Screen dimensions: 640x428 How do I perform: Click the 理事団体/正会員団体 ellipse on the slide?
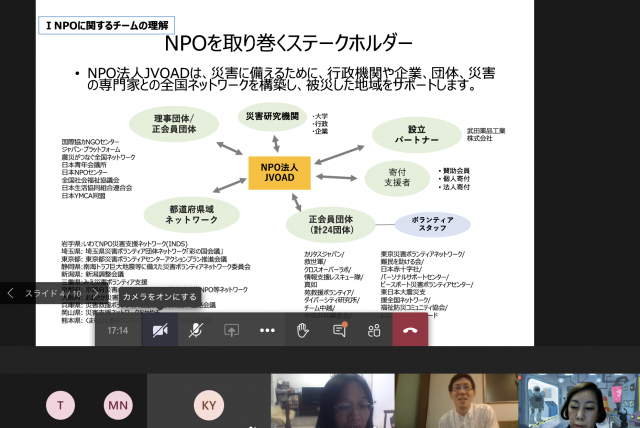point(174,124)
